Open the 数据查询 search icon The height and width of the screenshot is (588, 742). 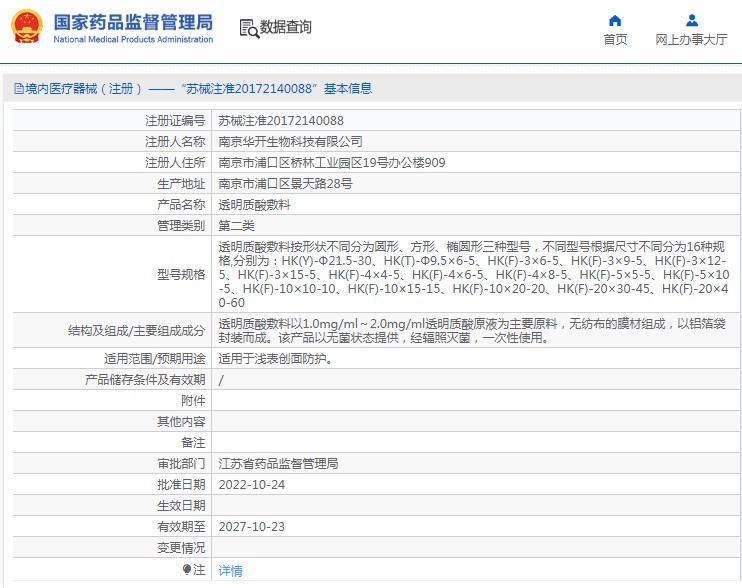(249, 28)
